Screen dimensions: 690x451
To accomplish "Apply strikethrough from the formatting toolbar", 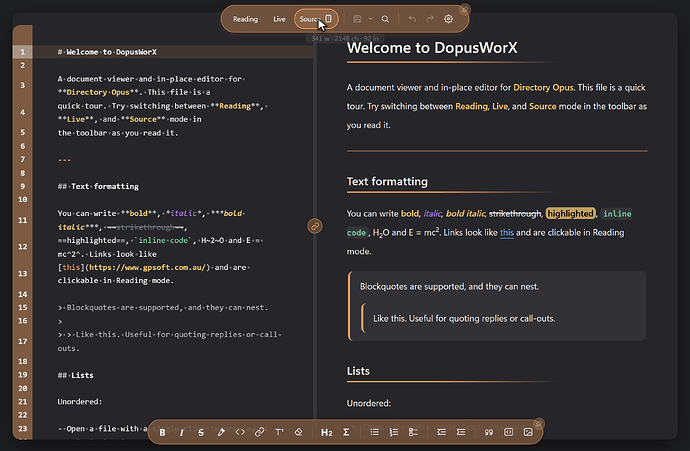I will click(201, 432).
